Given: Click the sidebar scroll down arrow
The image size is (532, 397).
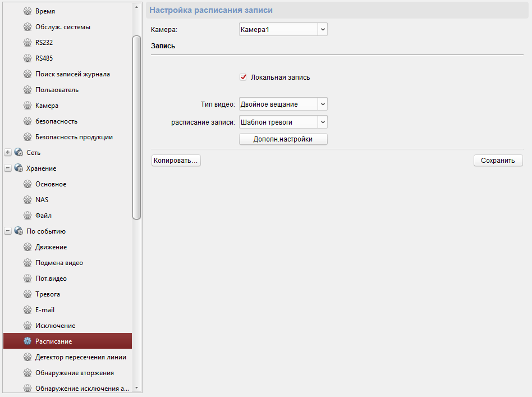Looking at the screenshot, I should [x=136, y=387].
